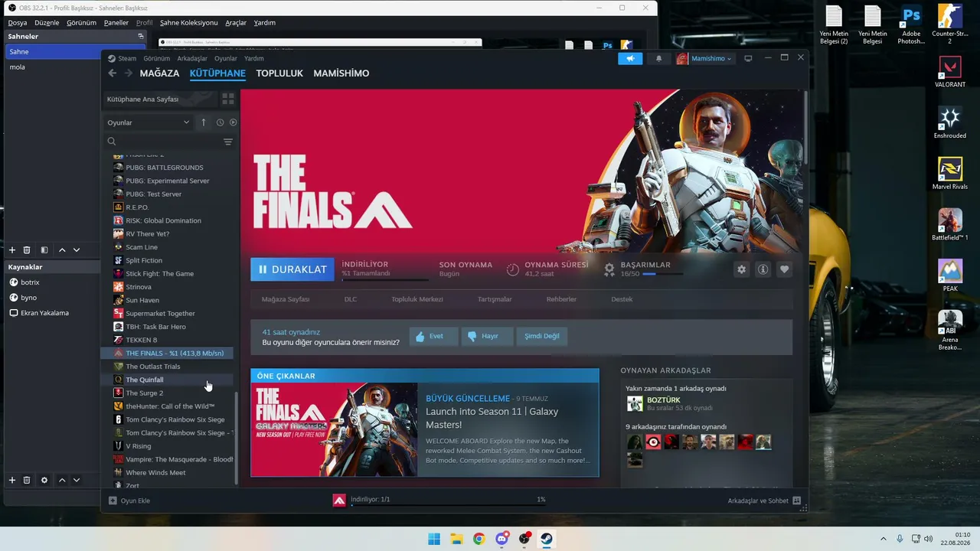Open the Tartışmalar game link

495,299
